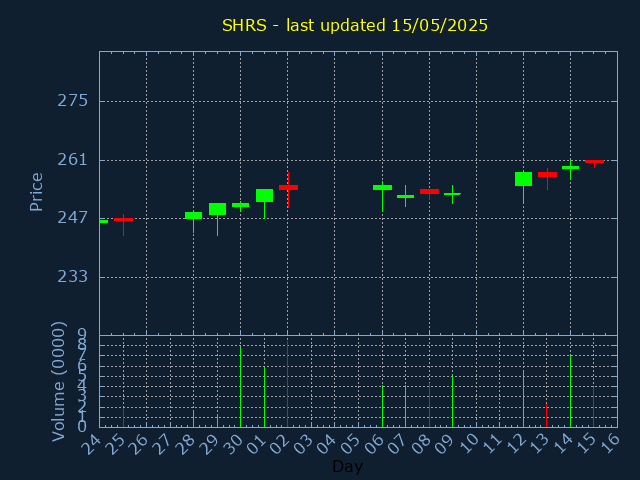Click the Volume (0000) axis title
This screenshot has width=640, height=480.
tap(59, 382)
